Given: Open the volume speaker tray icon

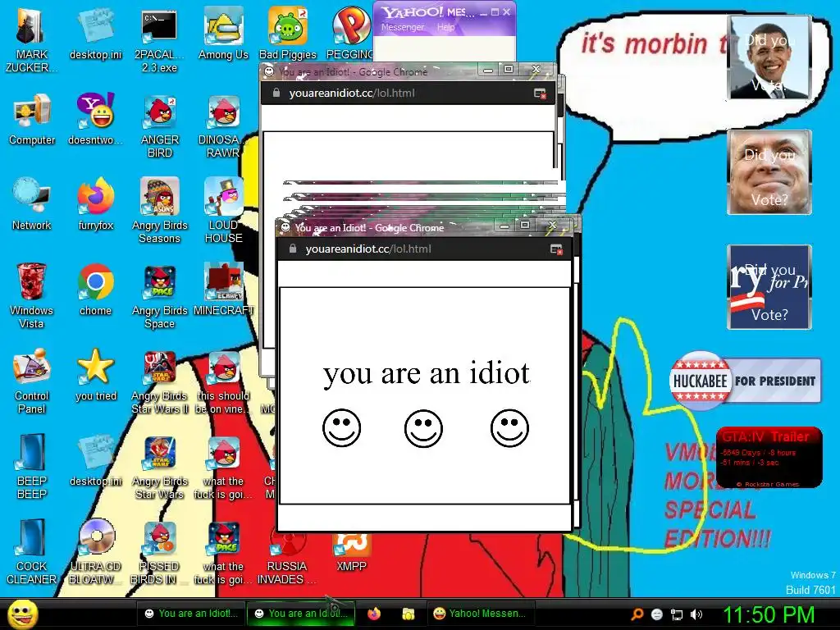Looking at the screenshot, I should (x=696, y=614).
